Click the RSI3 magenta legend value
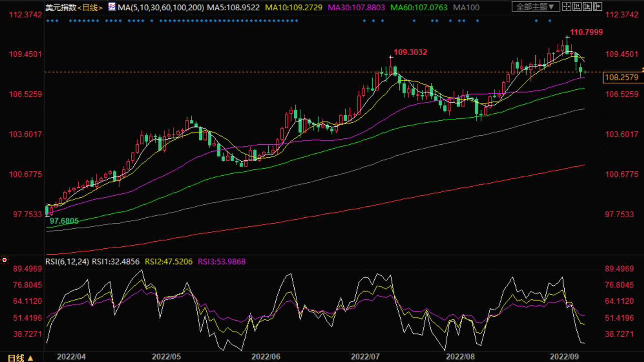Screen dimensions: 644x362 point(221,262)
